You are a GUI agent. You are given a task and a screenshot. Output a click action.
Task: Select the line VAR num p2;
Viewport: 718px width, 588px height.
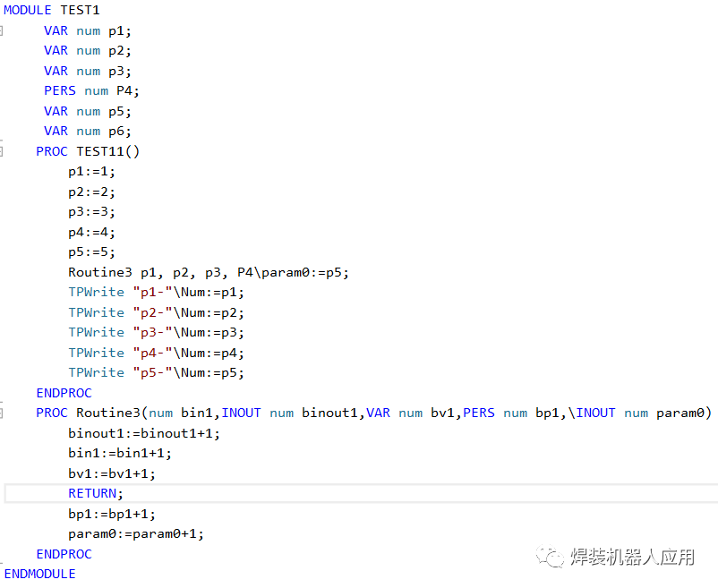[x=88, y=51]
